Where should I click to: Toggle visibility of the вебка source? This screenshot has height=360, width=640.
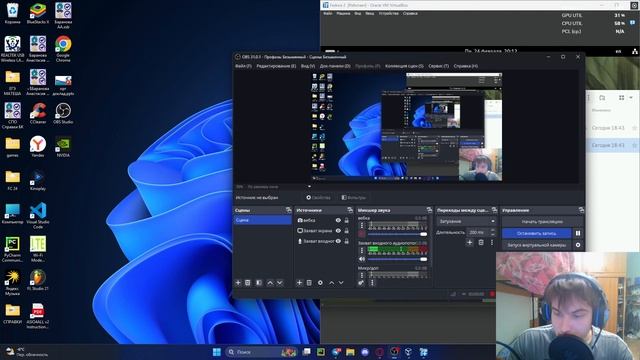tap(338, 220)
